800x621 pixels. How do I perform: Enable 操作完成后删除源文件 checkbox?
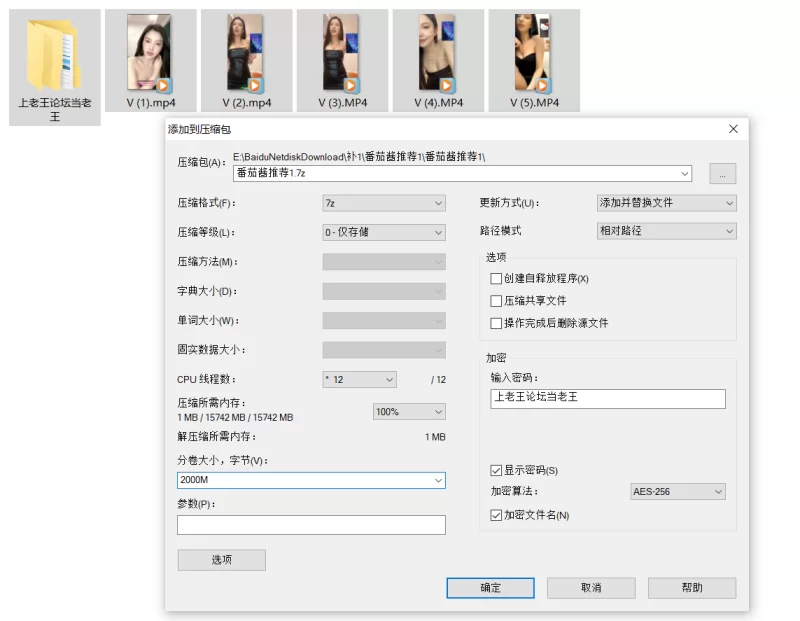click(495, 324)
